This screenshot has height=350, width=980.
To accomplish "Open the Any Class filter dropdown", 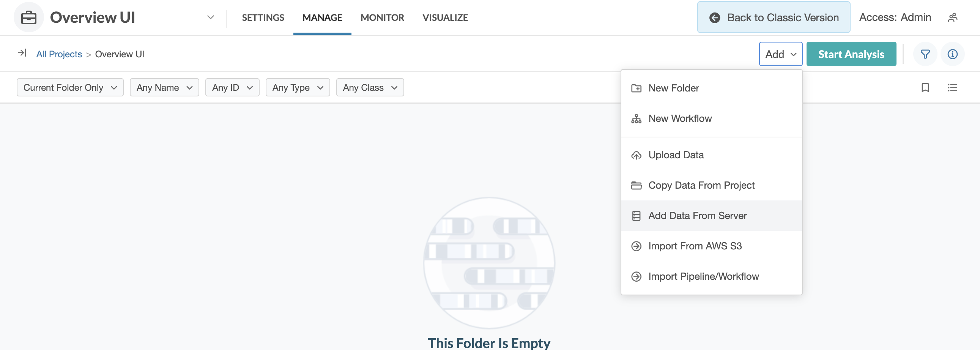I will [x=370, y=87].
